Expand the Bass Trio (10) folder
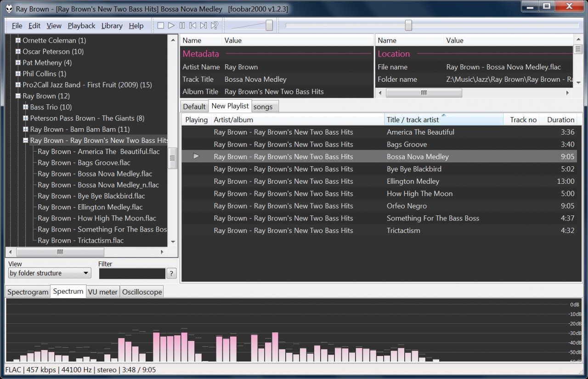This screenshot has height=379, width=588. pyautogui.click(x=26, y=107)
